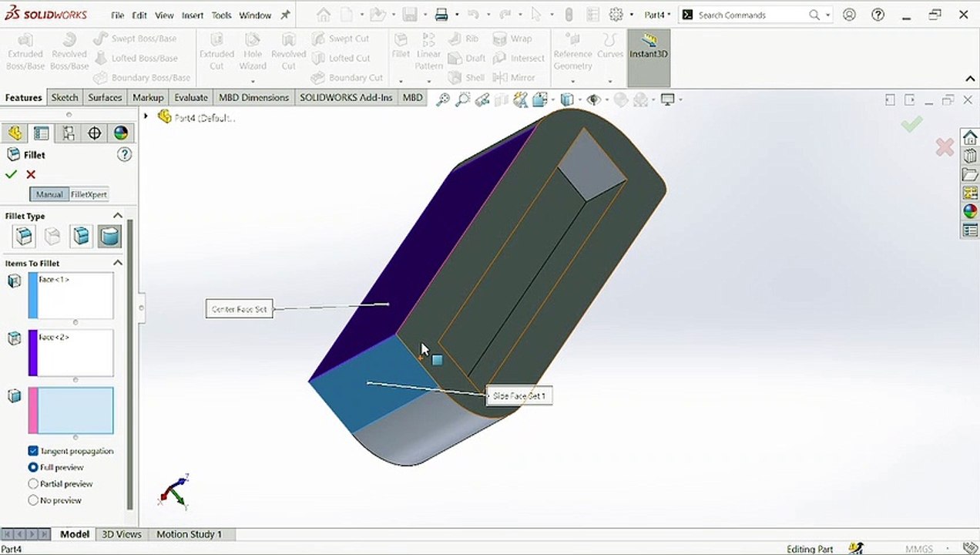The width and height of the screenshot is (980, 555).
Task: Expand the Part4 flyout design tree
Action: point(146,116)
